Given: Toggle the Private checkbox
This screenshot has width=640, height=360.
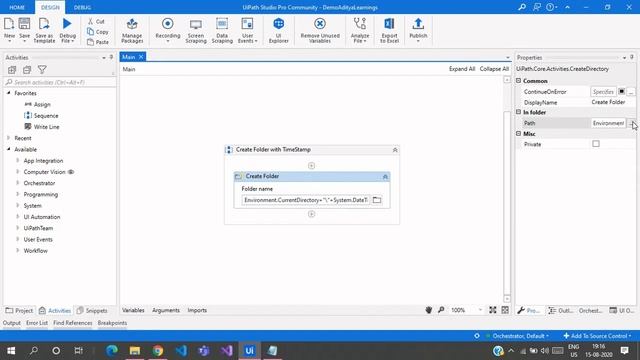Looking at the screenshot, I should (596, 144).
